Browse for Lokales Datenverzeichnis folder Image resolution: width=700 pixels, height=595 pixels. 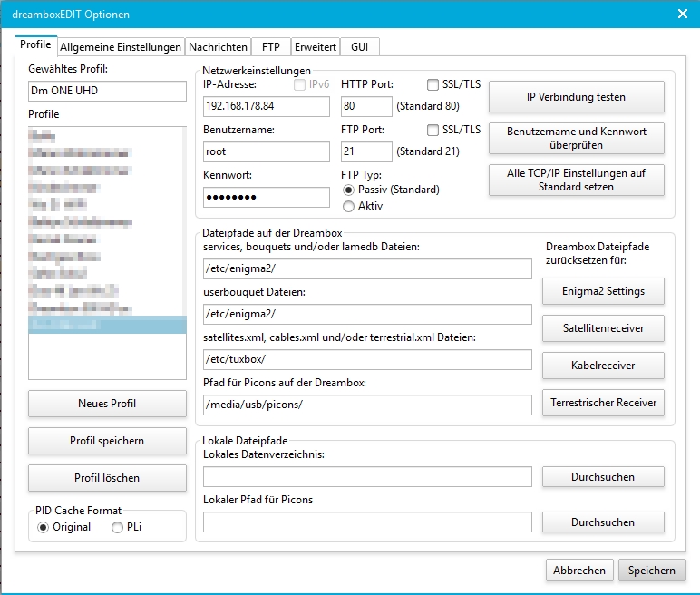click(603, 477)
